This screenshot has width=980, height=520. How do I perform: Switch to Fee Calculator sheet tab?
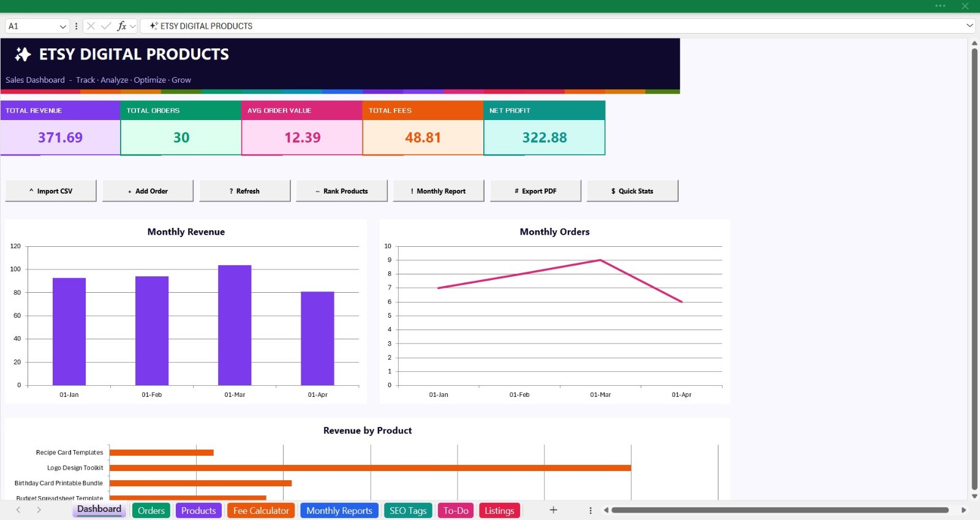[261, 510]
